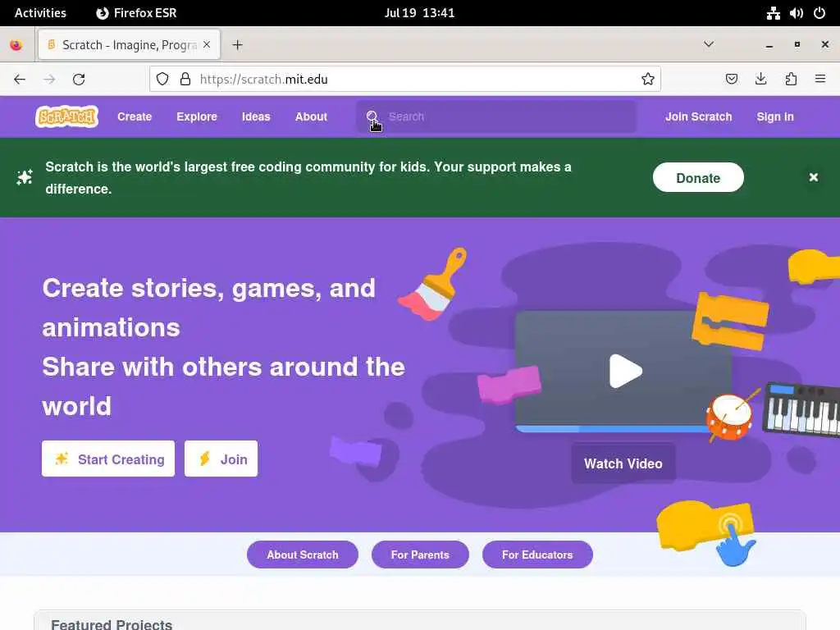840x630 pixels.
Task: Click the Donate button
Action: point(698,177)
